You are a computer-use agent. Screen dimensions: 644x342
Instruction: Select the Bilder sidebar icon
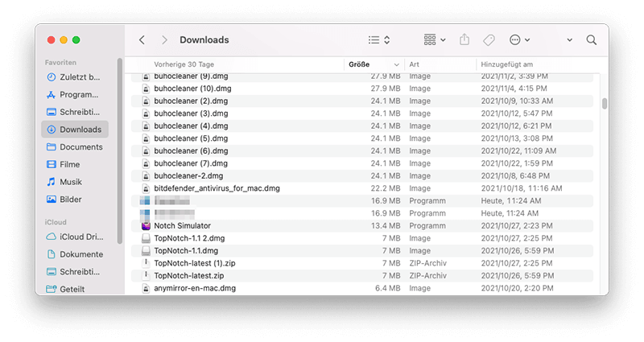(x=52, y=200)
